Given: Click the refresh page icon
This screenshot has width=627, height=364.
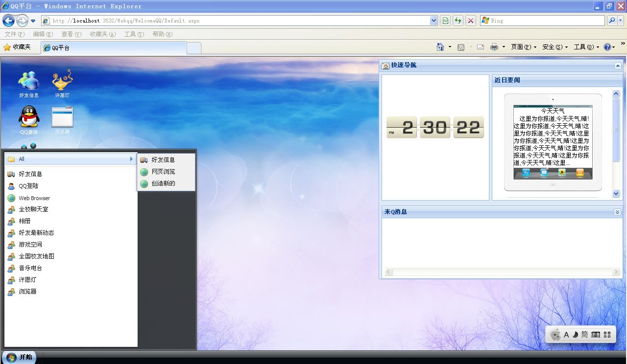Looking at the screenshot, I should pyautogui.click(x=458, y=21).
